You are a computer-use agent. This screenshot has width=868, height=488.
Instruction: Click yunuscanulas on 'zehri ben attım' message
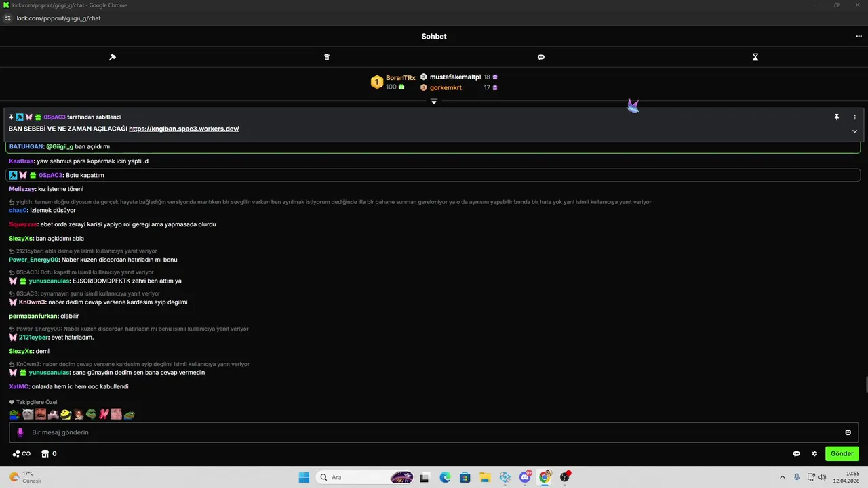(x=49, y=281)
